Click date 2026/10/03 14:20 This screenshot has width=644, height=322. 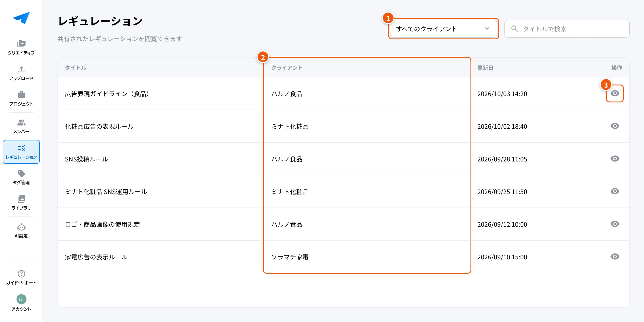point(502,94)
